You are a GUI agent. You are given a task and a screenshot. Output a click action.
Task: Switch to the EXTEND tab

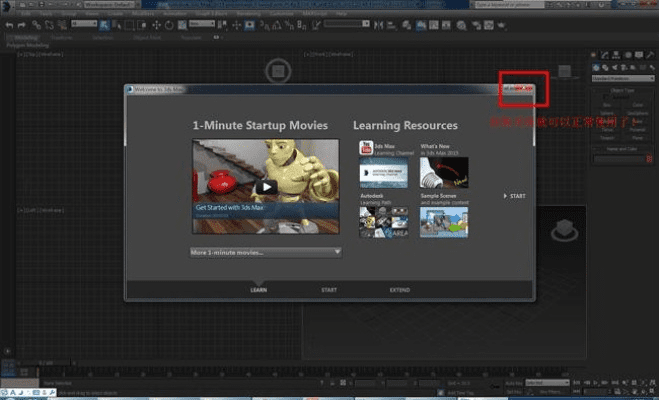click(x=399, y=290)
